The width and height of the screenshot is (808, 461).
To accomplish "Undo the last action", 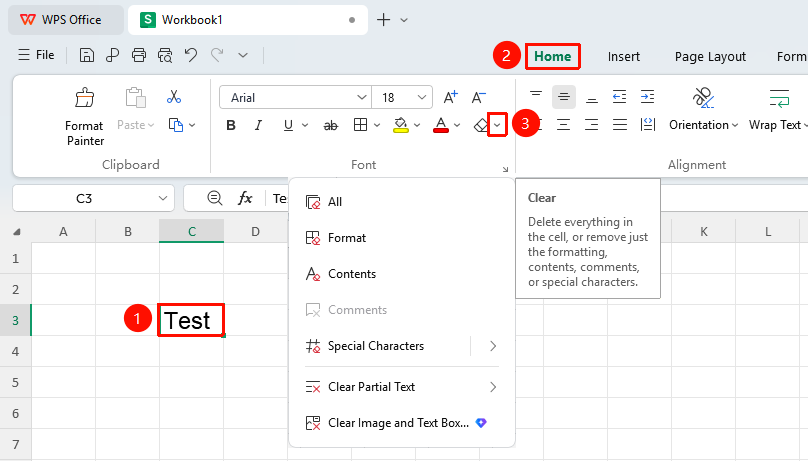I will click(191, 55).
